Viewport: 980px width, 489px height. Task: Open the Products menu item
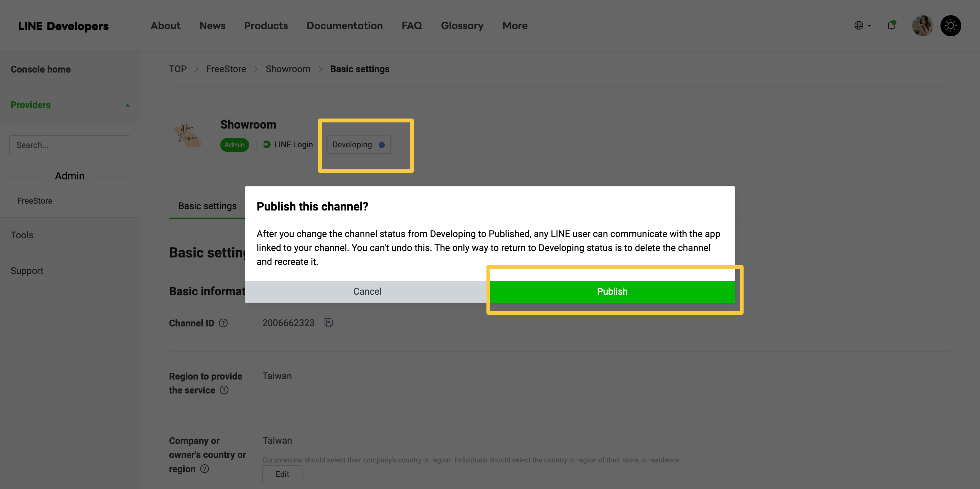(x=266, y=26)
